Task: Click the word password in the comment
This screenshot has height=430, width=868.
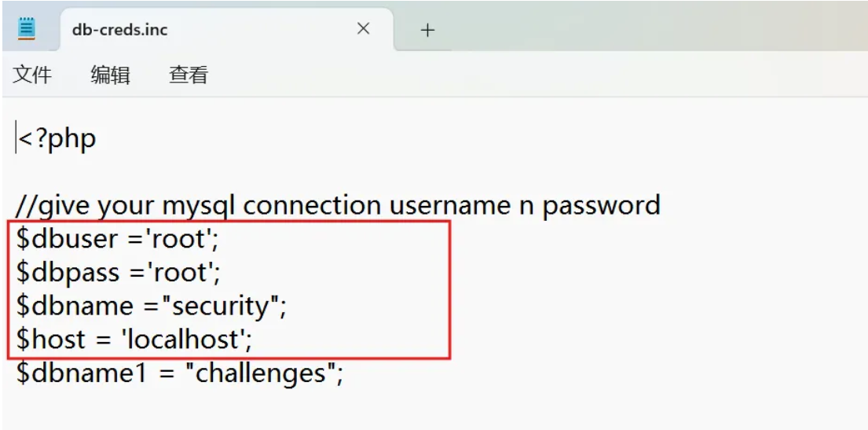Action: click(601, 206)
